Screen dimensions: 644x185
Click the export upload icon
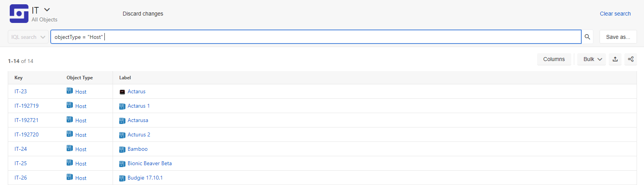pyautogui.click(x=615, y=59)
